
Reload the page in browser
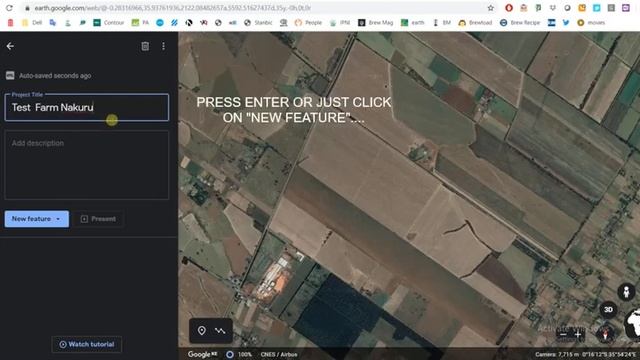pyautogui.click(x=9, y=8)
